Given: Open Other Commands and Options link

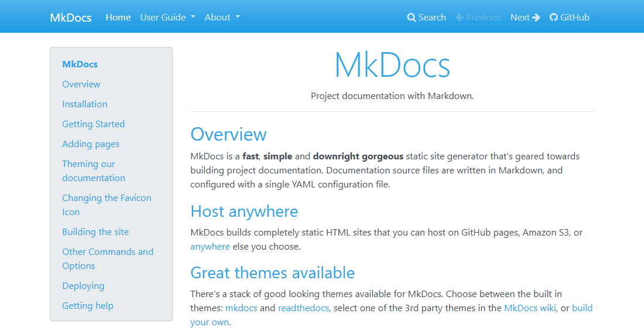Looking at the screenshot, I should pos(108,259).
